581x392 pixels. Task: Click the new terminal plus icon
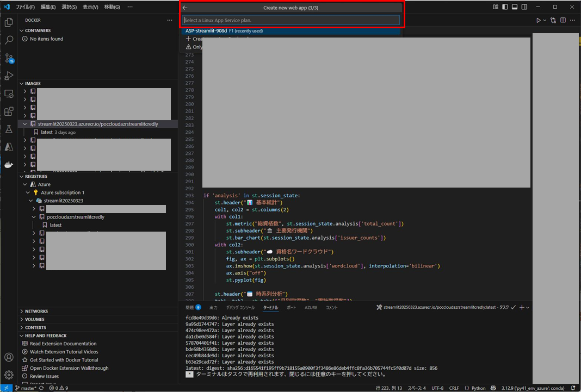(522, 307)
